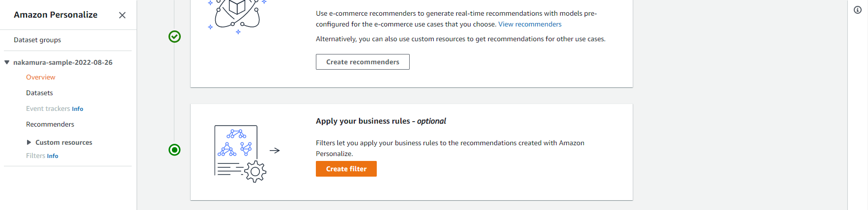The height and width of the screenshot is (210, 868).
Task: Select Overview in the navigation
Action: coord(41,77)
